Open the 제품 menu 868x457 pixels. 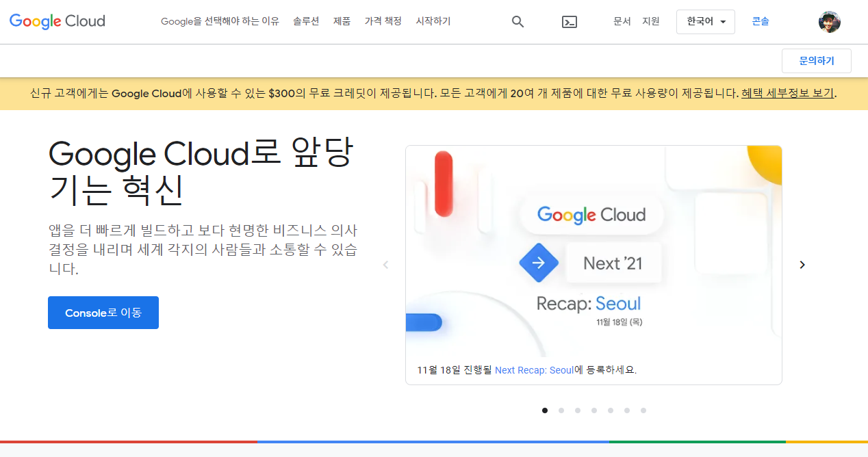pos(342,21)
